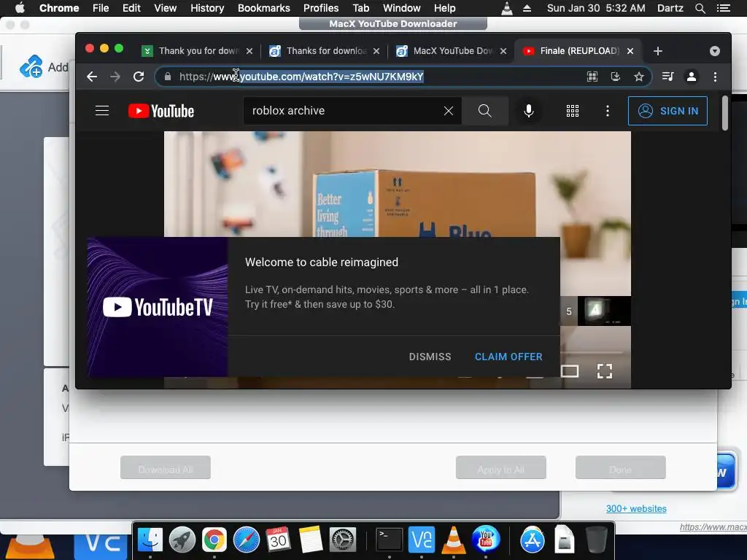The image size is (747, 560).
Task: Open YouTube settings three-dot menu
Action: point(608,111)
